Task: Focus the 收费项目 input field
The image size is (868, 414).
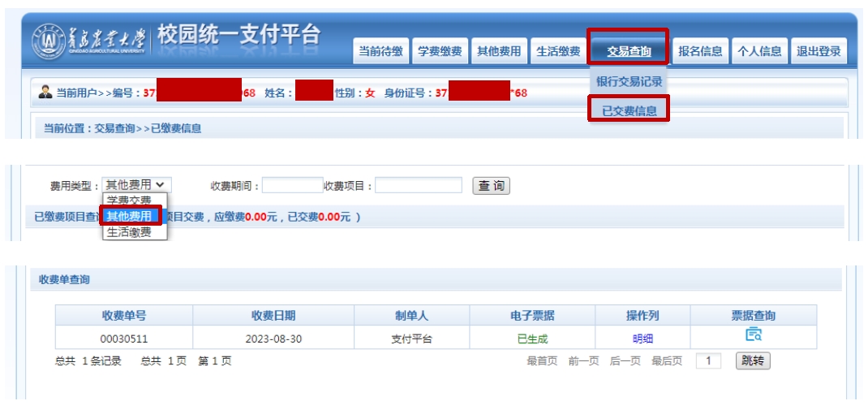Action: 419,185
